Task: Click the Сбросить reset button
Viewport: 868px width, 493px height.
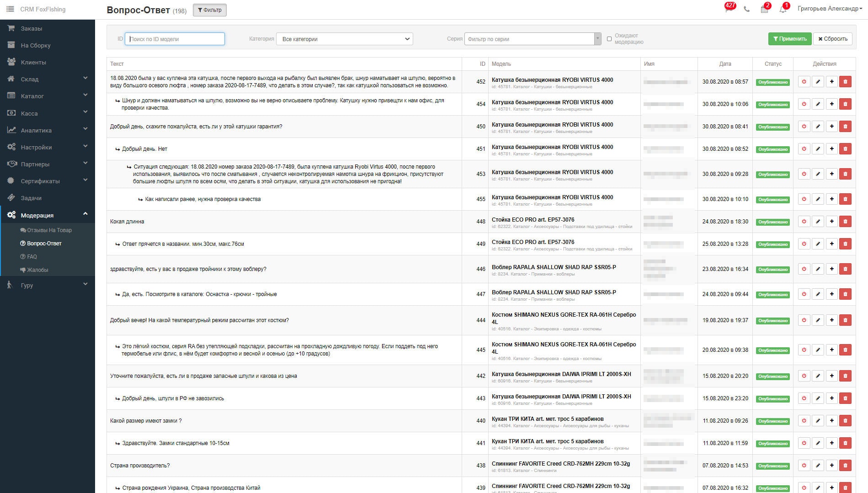Action: click(x=833, y=39)
